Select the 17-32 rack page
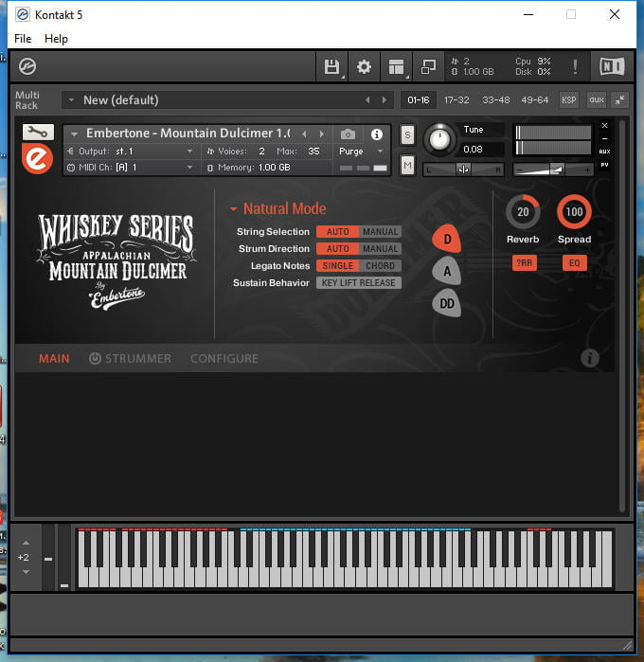Viewport: 644px width, 662px height. click(456, 100)
